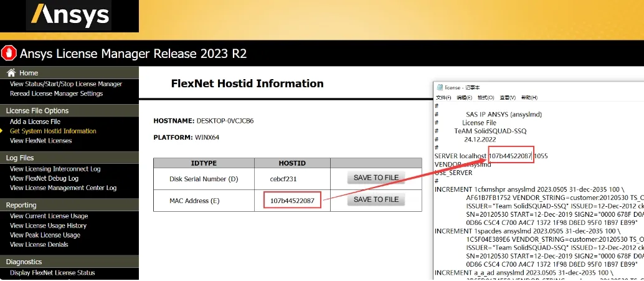644x281 pixels.
Task: Open View FlexNet Debug Log
Action: (44, 178)
